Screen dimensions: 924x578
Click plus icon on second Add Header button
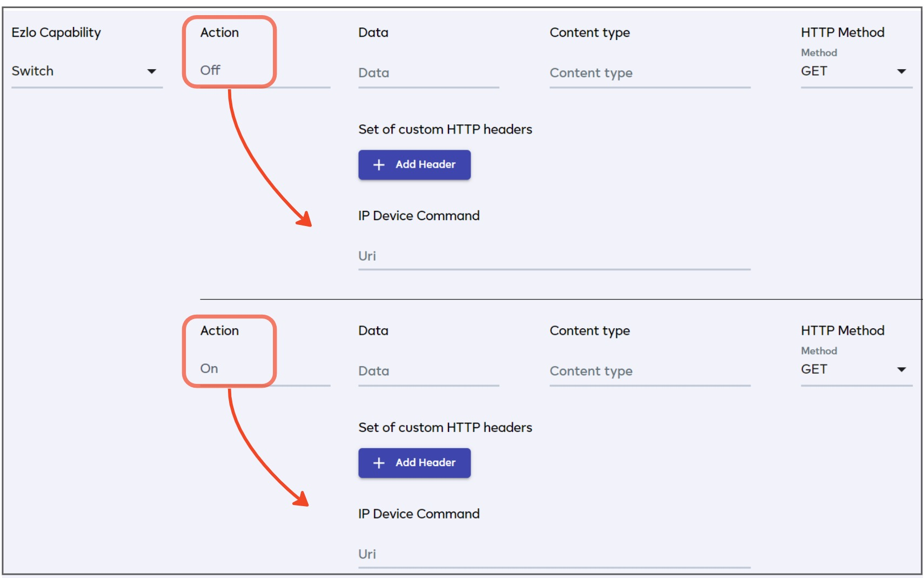pyautogui.click(x=379, y=463)
